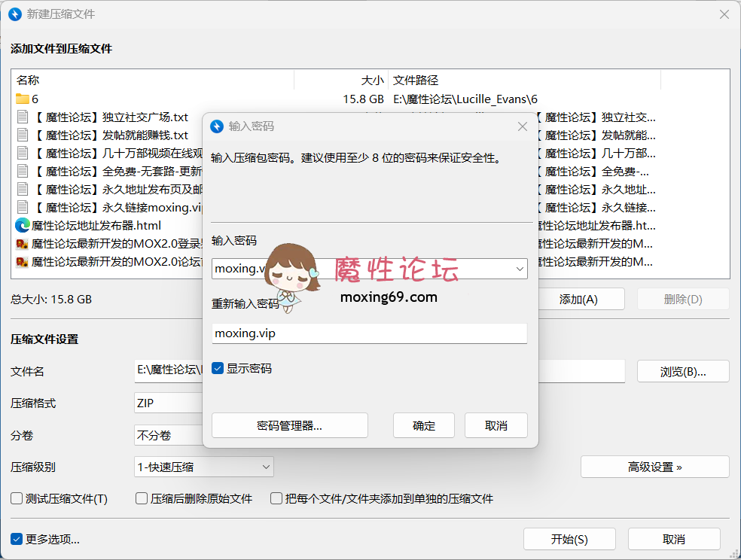Viewport: 741px width, 560px height.
Task: Start compression with the 开始(S) button
Action: click(569, 539)
